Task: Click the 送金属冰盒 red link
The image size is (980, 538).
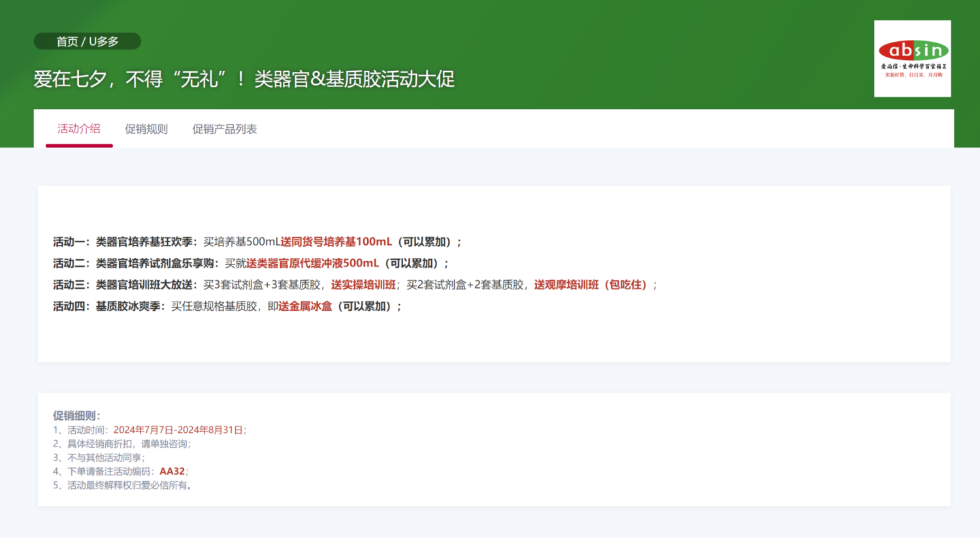Action: (305, 306)
